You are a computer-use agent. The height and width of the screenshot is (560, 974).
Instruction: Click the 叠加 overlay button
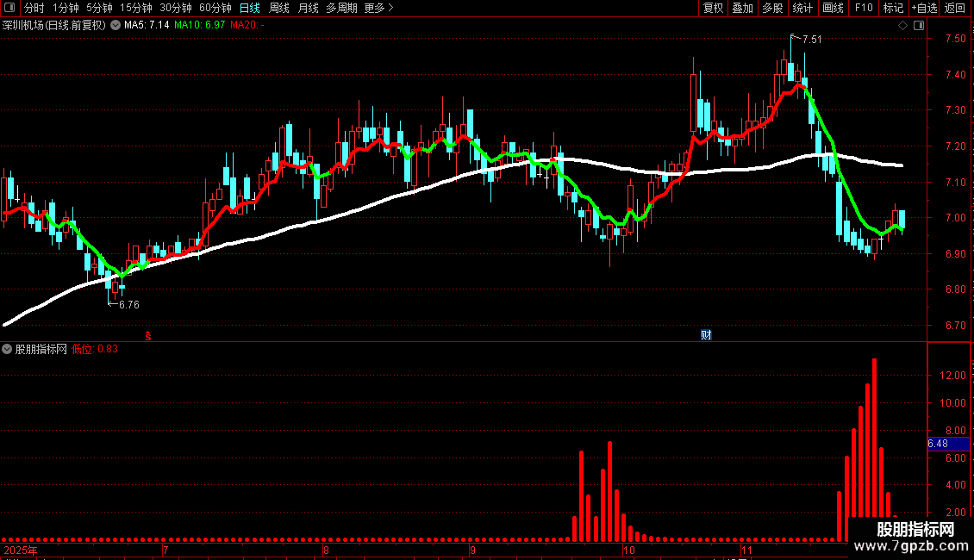click(x=742, y=8)
